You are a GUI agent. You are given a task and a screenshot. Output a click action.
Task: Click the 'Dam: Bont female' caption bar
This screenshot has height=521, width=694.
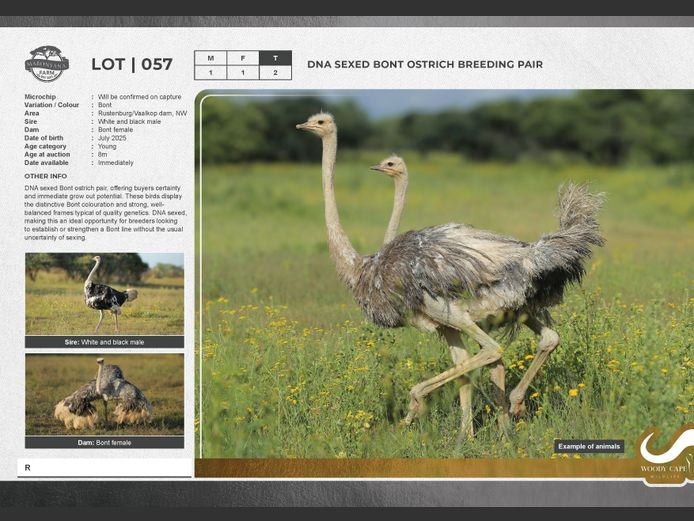pos(104,443)
